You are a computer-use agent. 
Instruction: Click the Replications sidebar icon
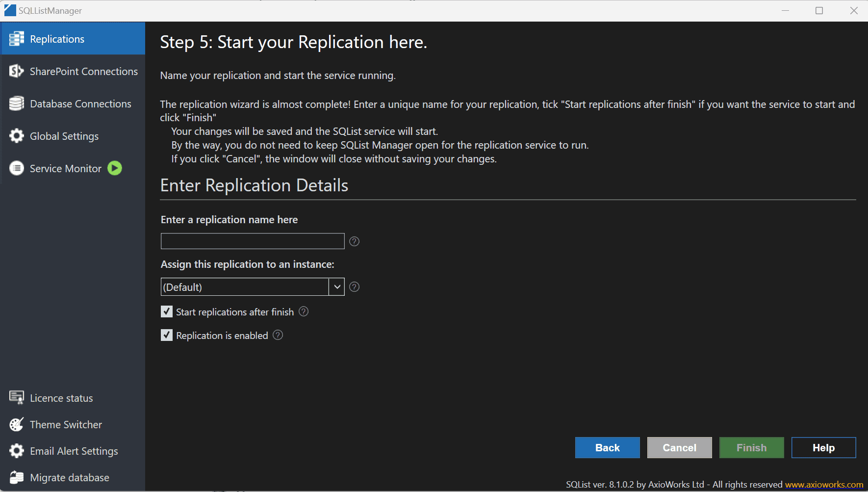[17, 39]
